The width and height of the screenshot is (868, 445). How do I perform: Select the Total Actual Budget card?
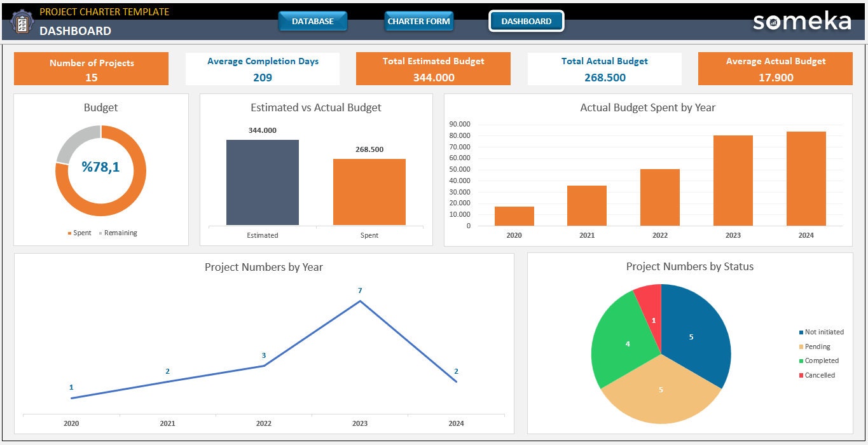click(605, 69)
